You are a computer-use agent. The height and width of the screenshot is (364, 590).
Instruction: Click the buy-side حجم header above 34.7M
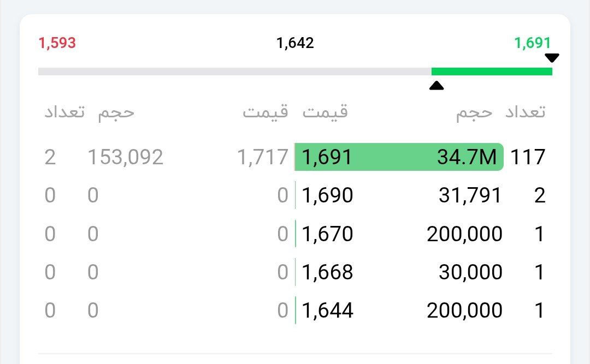click(x=474, y=112)
